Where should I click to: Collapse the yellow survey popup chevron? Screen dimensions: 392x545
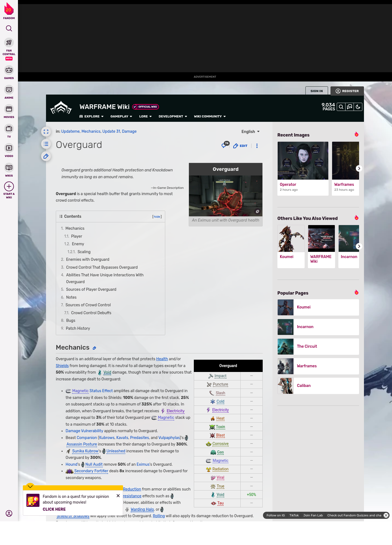pyautogui.click(x=30, y=486)
